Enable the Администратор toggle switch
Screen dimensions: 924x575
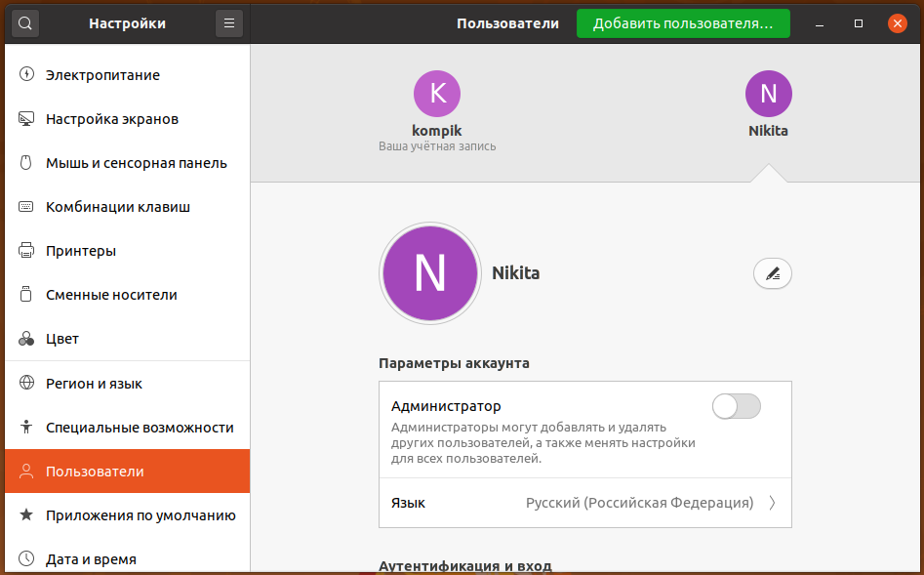736,407
